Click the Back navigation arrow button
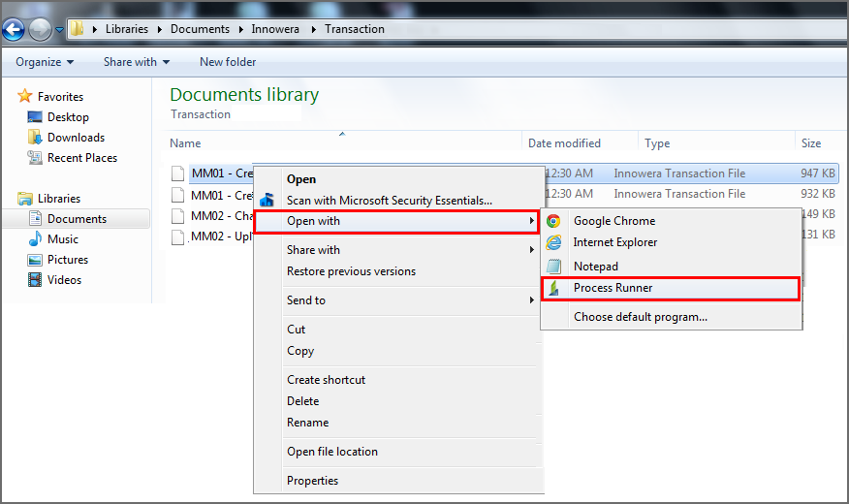849x504 pixels. click(15, 29)
